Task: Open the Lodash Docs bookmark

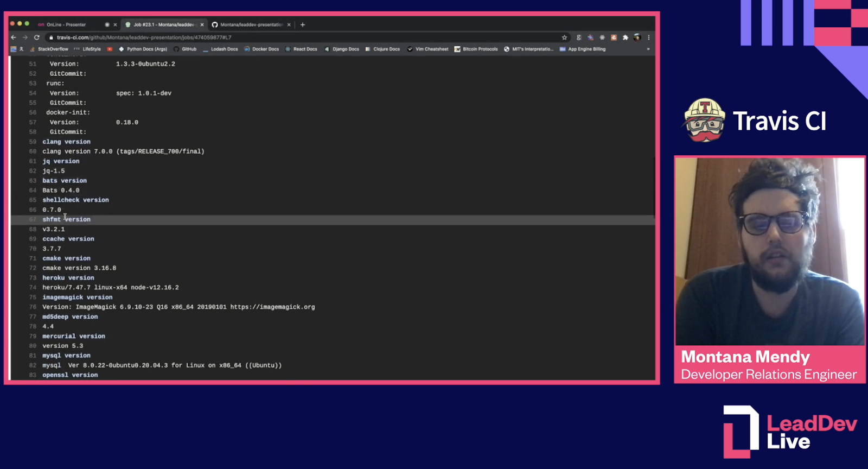Action: tap(220, 49)
